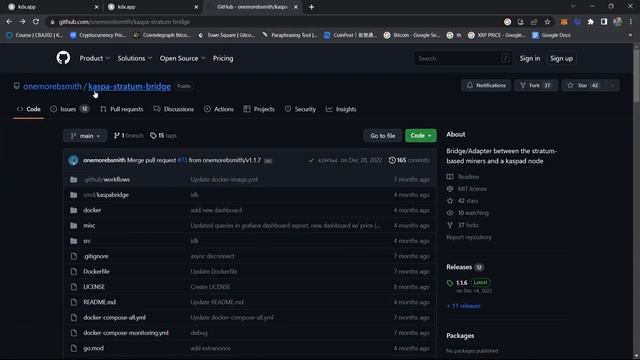
Task: View the 1 branch link
Action: pyautogui.click(x=128, y=136)
